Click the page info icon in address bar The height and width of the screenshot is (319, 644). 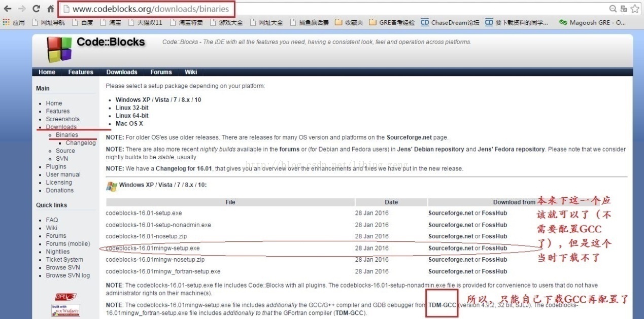66,9
